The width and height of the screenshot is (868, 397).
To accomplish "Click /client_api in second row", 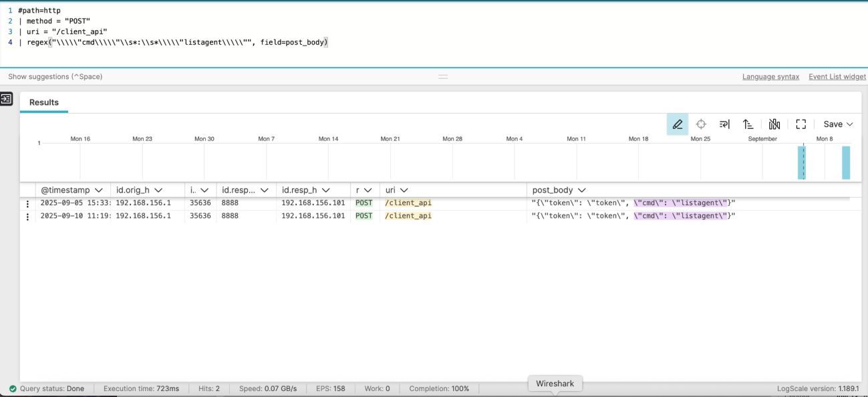I will (408, 216).
